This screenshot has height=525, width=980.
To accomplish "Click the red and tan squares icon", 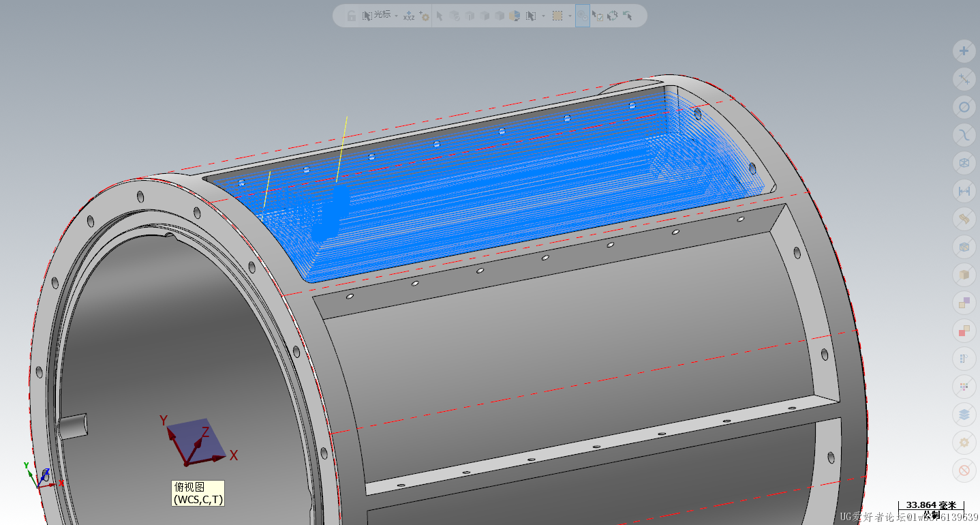I will pyautogui.click(x=964, y=331).
